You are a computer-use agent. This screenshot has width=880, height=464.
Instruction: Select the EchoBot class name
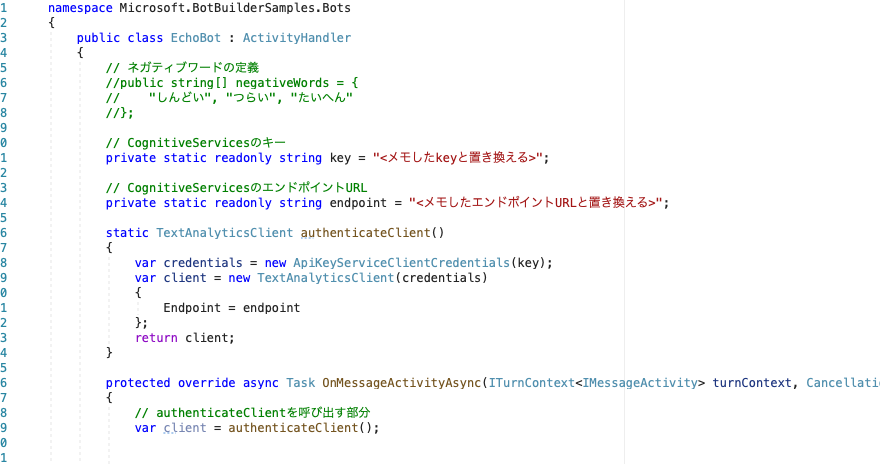coord(196,38)
